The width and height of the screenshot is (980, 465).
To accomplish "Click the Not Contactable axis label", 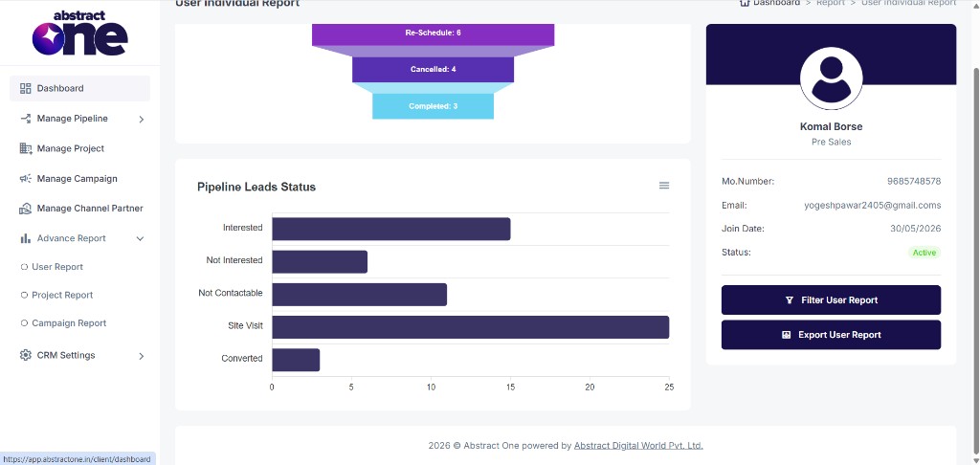I will click(231, 293).
